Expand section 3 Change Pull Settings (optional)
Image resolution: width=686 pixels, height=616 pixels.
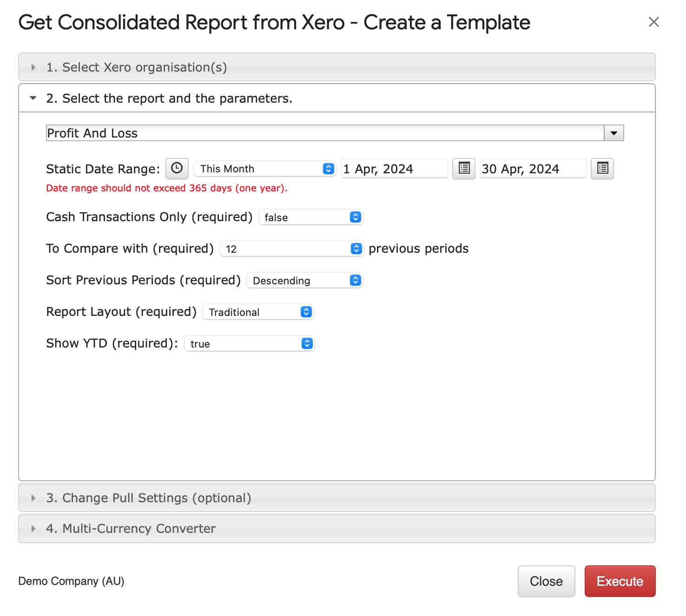coord(337,498)
